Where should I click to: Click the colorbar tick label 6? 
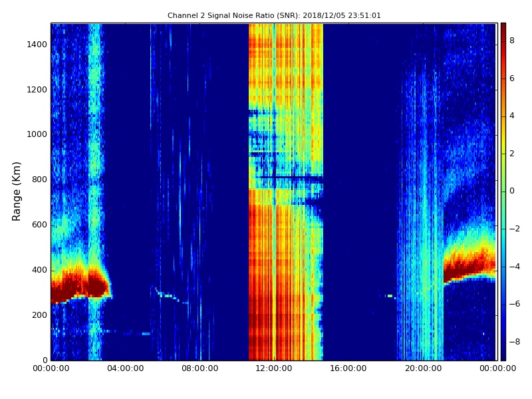click(512, 78)
